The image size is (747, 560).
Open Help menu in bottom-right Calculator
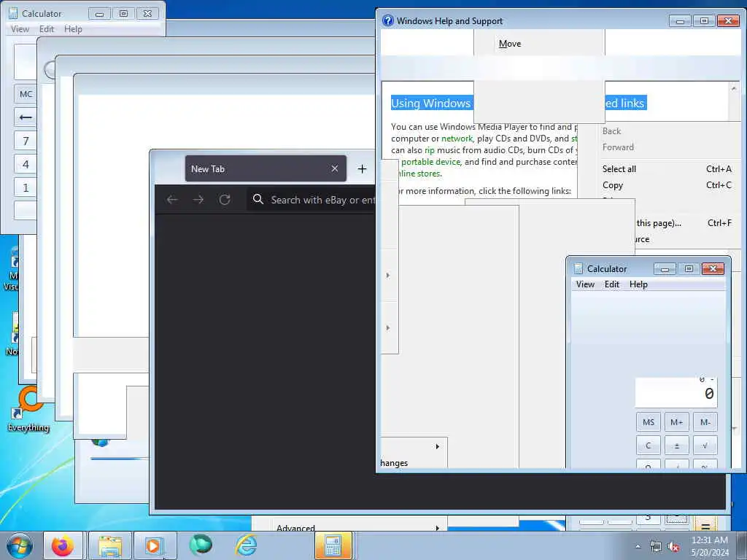(638, 284)
